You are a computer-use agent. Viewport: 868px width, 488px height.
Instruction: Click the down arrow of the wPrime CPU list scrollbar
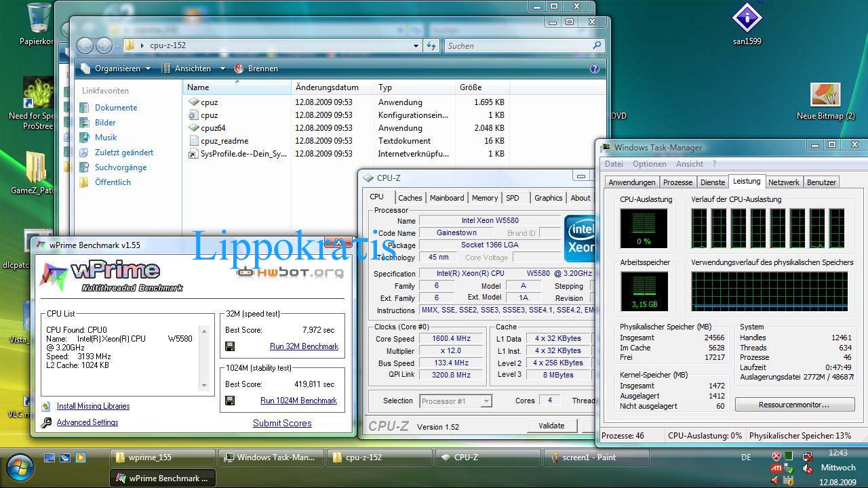[203, 386]
